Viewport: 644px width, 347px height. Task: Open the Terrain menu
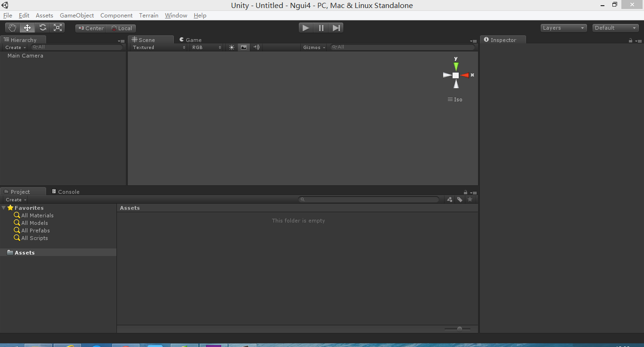pos(149,16)
